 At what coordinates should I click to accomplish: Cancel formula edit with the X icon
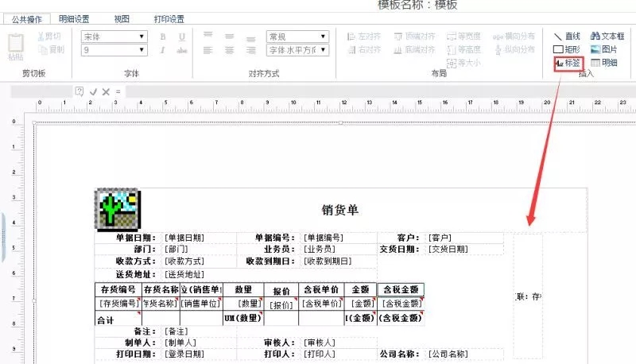pyautogui.click(x=106, y=92)
